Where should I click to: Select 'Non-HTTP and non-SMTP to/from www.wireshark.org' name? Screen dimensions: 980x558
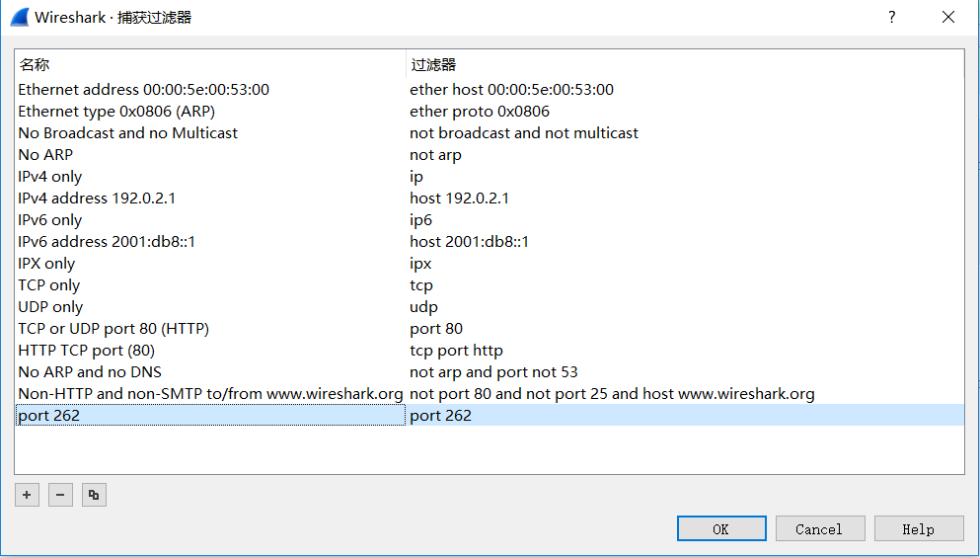tap(210, 394)
